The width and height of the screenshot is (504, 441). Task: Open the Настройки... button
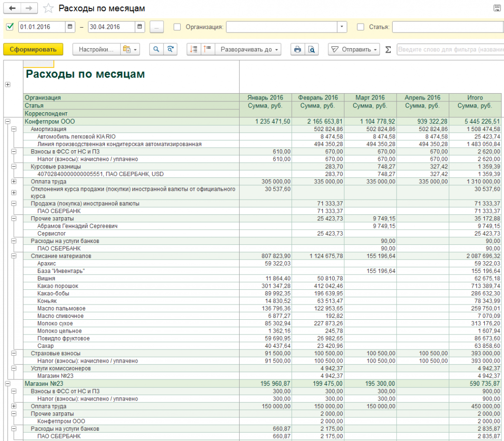coord(96,49)
